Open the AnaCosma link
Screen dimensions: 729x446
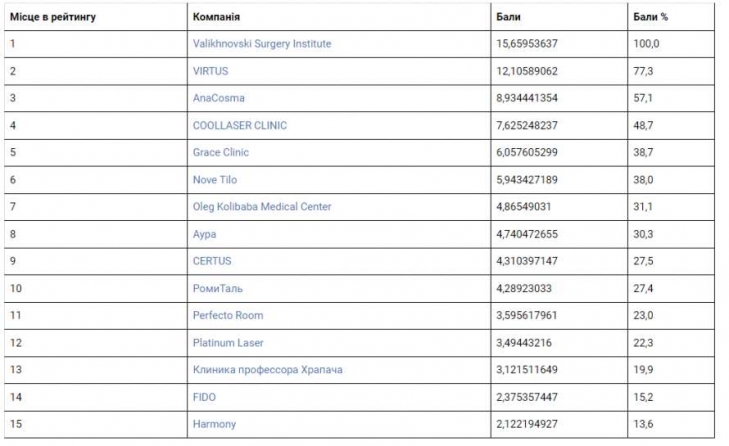(218, 99)
